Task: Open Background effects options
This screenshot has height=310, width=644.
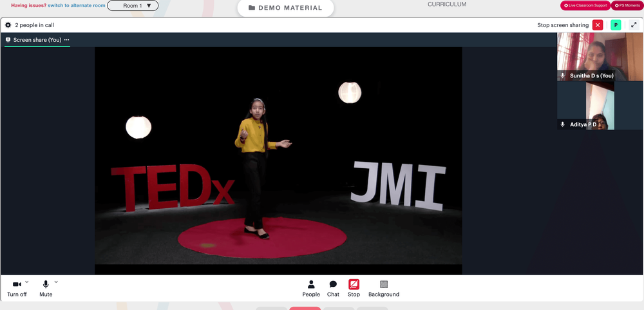Action: (x=384, y=288)
